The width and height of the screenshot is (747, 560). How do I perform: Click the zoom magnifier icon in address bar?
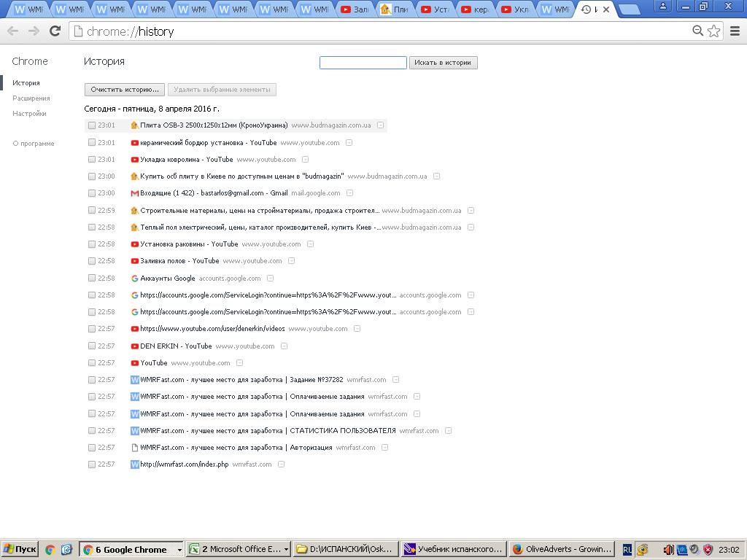coord(697,31)
